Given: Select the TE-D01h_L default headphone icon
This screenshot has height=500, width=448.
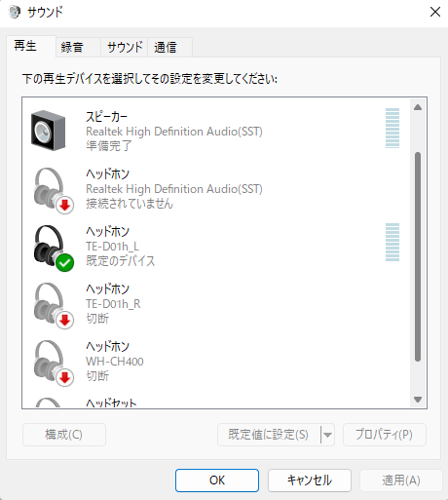Looking at the screenshot, I should [54, 249].
